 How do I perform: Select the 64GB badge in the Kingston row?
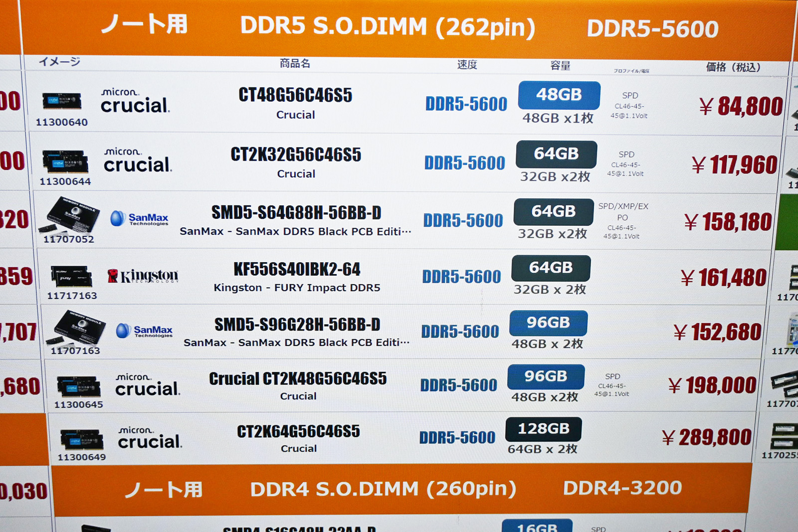coord(551,268)
